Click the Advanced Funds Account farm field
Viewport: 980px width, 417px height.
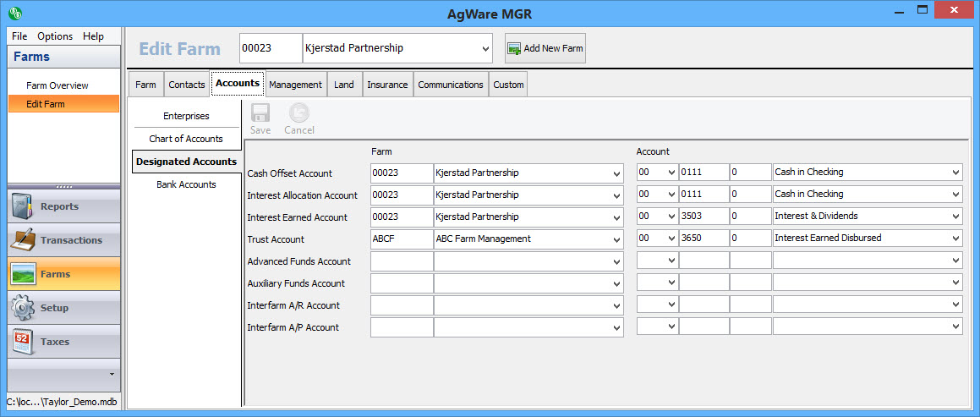click(x=402, y=261)
